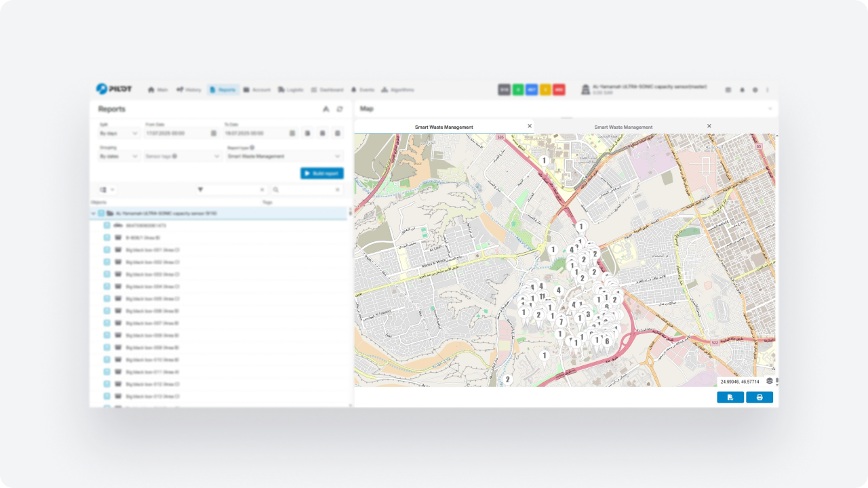Click the print button below the map
The image size is (868, 488).
(x=759, y=397)
